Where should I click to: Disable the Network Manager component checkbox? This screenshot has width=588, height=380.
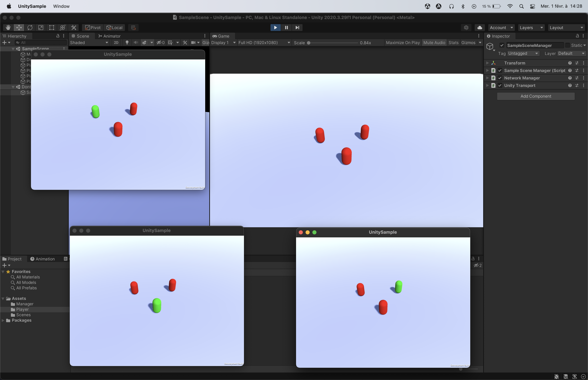pyautogui.click(x=500, y=78)
